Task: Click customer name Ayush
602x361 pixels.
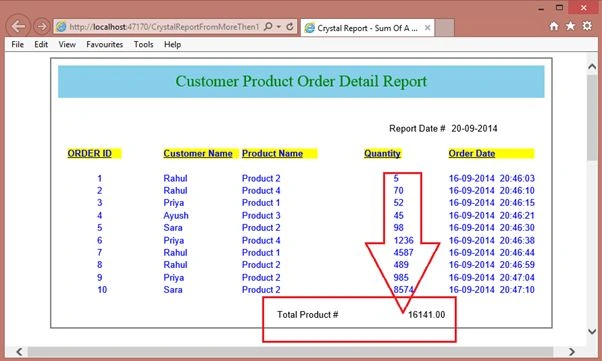Action: coord(176,216)
